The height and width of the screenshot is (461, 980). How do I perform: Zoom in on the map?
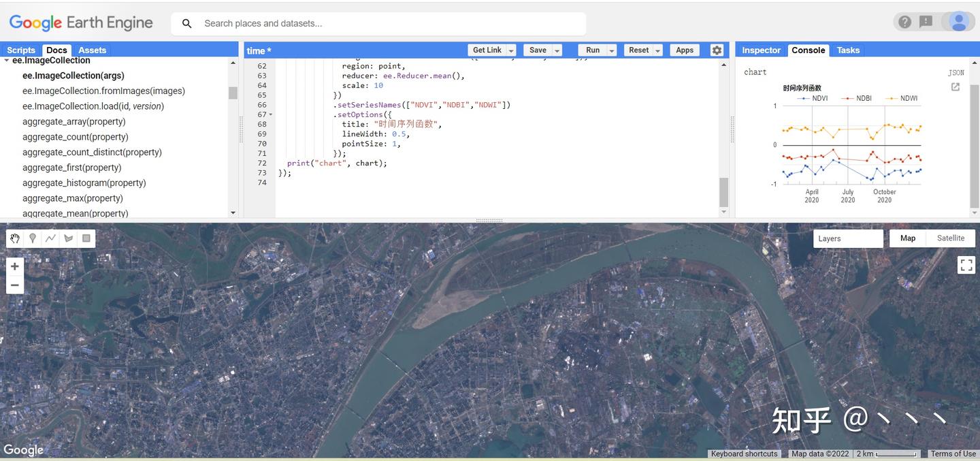15,266
